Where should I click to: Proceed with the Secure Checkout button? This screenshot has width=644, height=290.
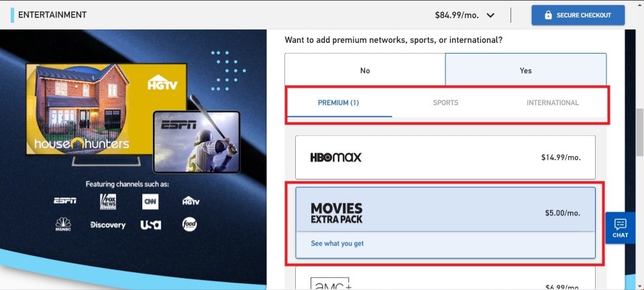578,15
